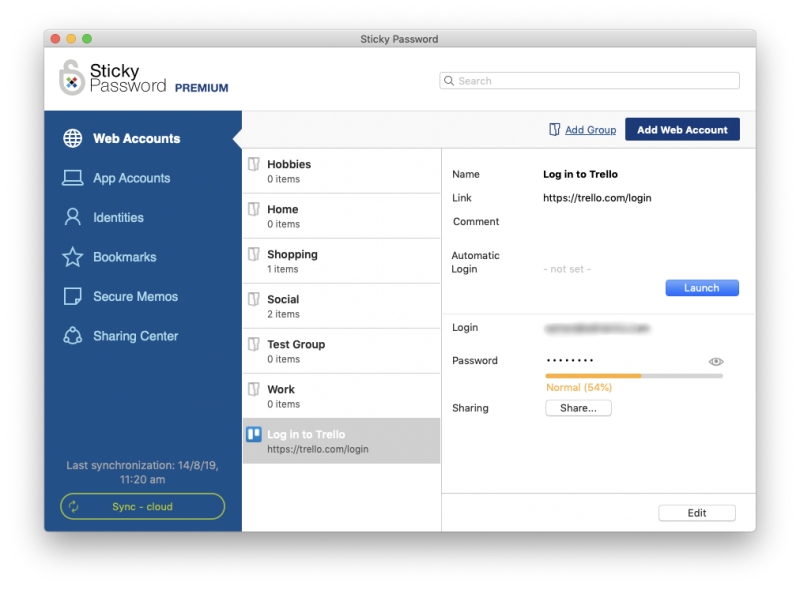Click the password strength bar

(x=634, y=376)
